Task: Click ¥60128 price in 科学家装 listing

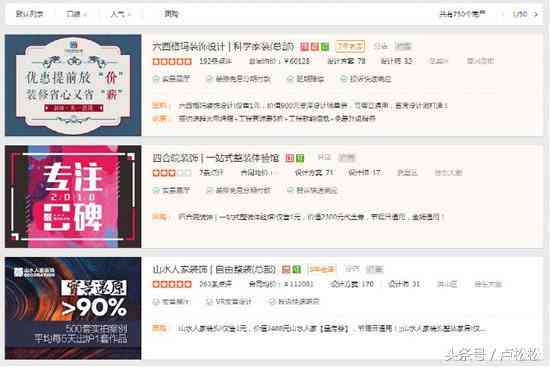Action: pyautogui.click(x=297, y=61)
